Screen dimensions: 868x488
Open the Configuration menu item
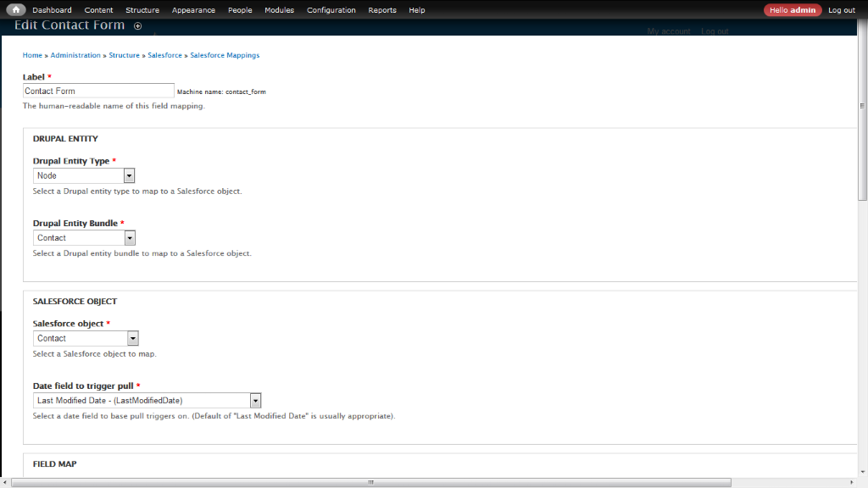331,10
